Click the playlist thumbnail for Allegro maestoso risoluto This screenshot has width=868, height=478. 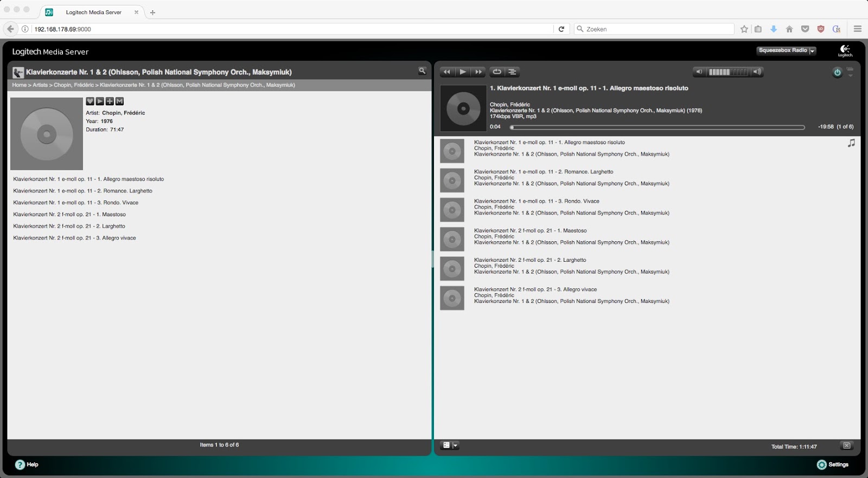click(x=452, y=151)
